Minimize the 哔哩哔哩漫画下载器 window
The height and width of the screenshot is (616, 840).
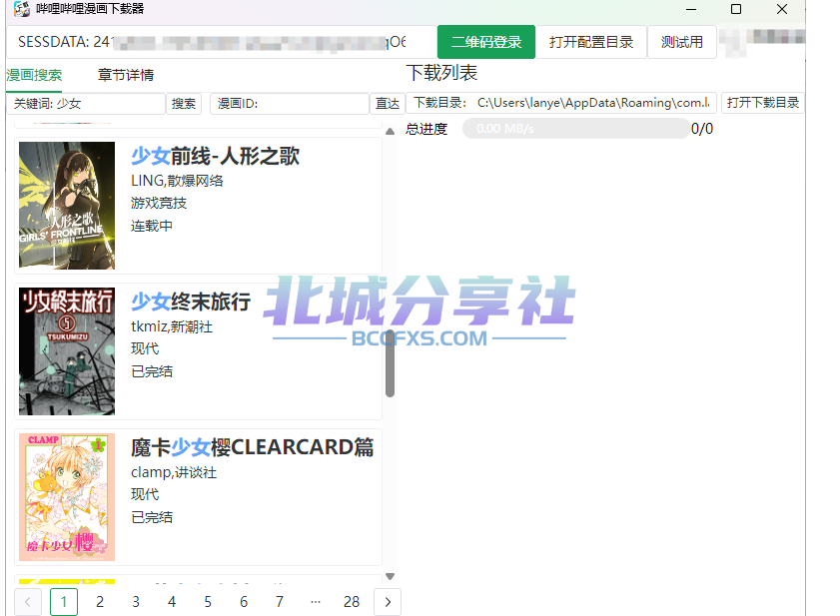(x=691, y=9)
